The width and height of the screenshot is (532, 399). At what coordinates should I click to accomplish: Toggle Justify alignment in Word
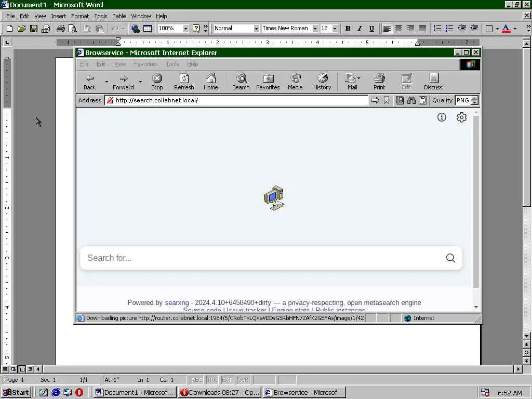tap(422, 29)
